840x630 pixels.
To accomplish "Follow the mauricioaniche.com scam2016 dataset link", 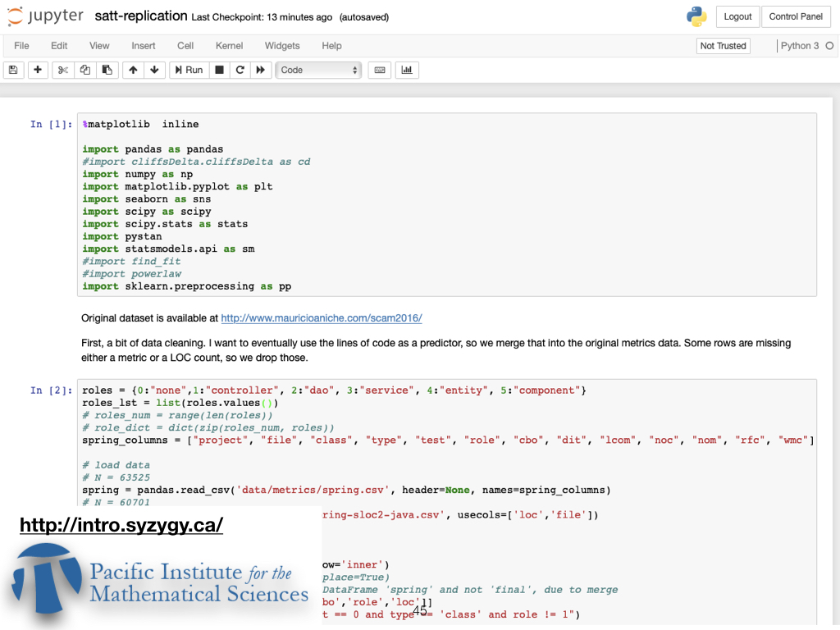I will pos(321,318).
